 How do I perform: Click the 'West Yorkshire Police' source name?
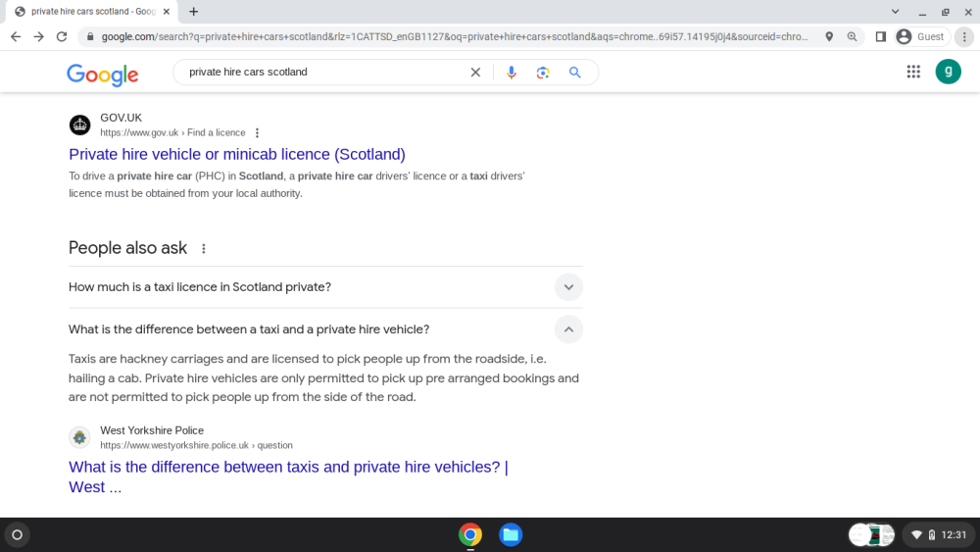point(152,430)
